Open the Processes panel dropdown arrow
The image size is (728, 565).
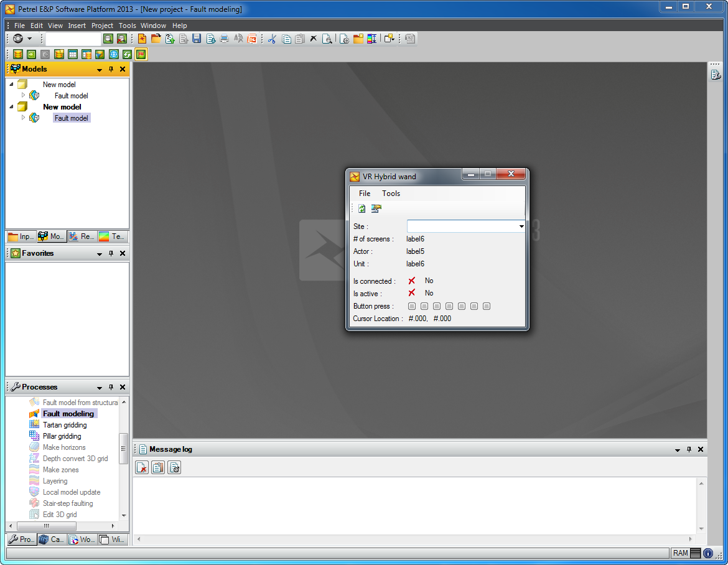coord(100,388)
